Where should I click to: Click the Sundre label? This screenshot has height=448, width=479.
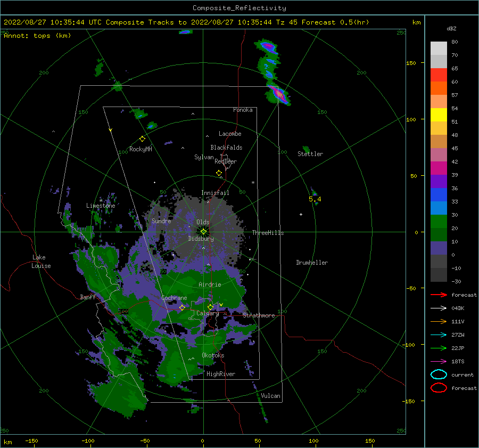(161, 221)
